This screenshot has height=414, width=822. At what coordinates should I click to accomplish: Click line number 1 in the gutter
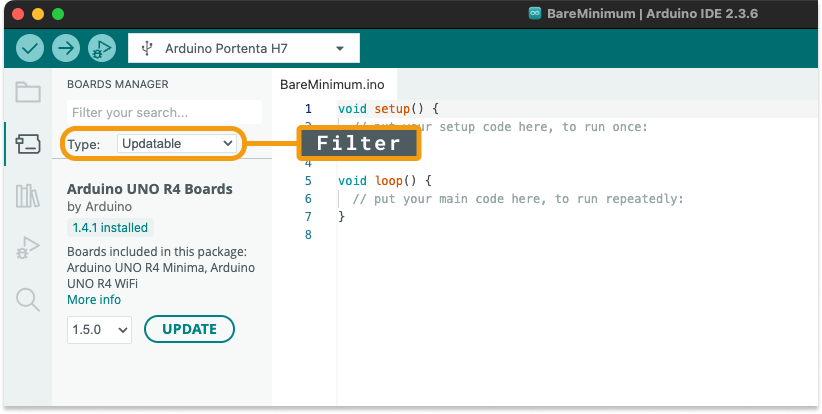coord(308,109)
